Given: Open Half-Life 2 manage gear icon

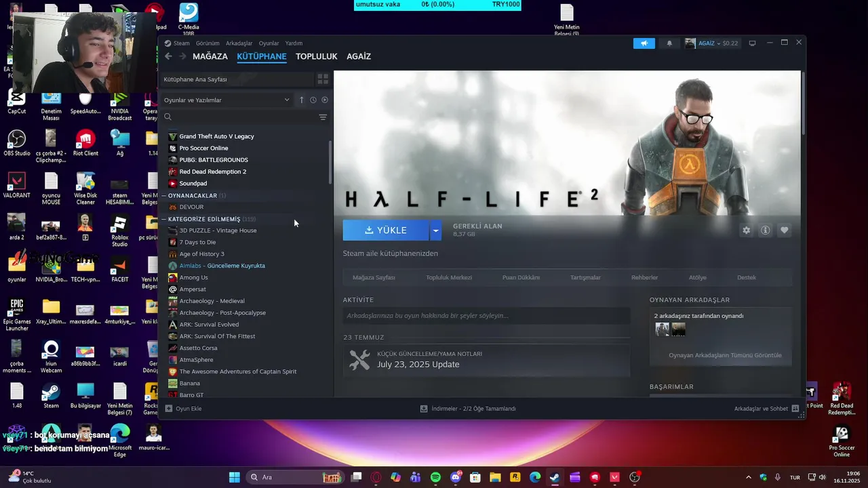Looking at the screenshot, I should point(746,230).
